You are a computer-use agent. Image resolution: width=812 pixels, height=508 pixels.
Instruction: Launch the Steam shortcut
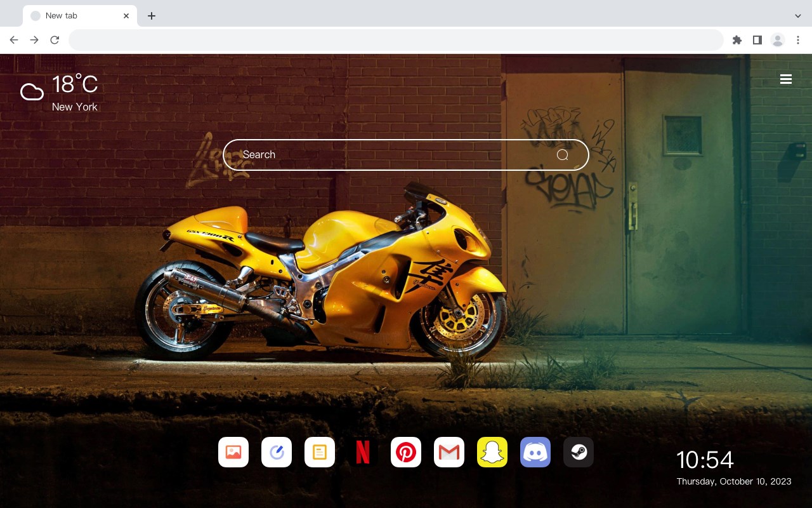click(x=579, y=452)
